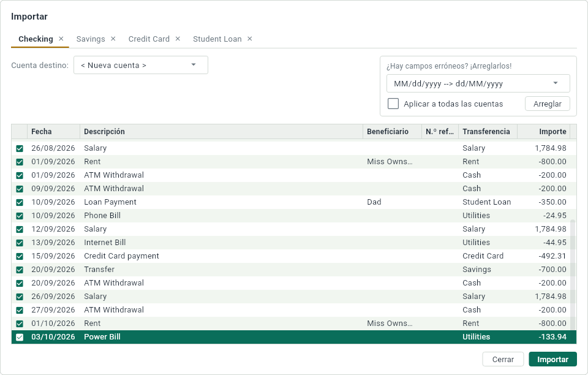
Task: Select the -133.94 amount in Power Bill row
Action: pyautogui.click(x=544, y=337)
